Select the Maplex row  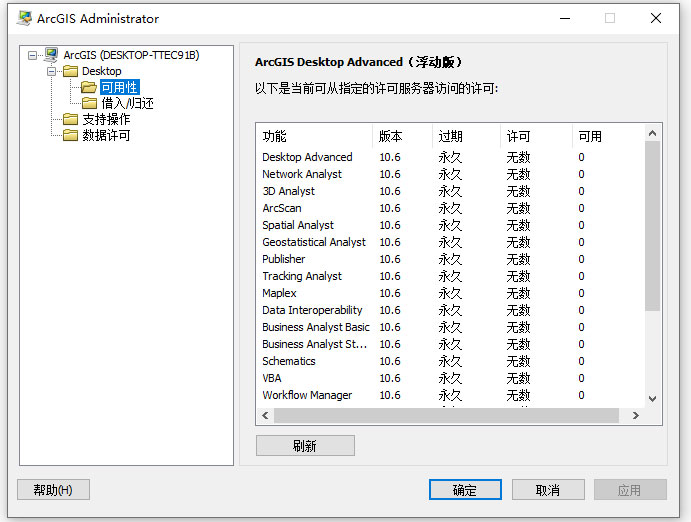point(450,293)
